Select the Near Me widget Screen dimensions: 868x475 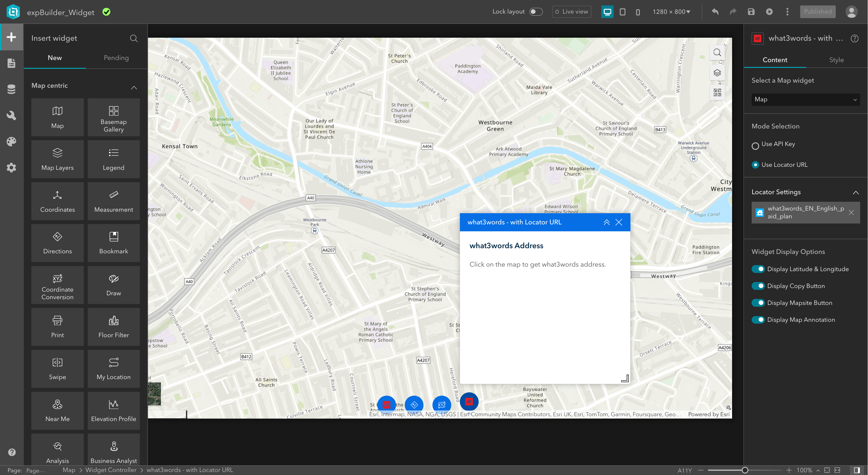click(x=57, y=410)
